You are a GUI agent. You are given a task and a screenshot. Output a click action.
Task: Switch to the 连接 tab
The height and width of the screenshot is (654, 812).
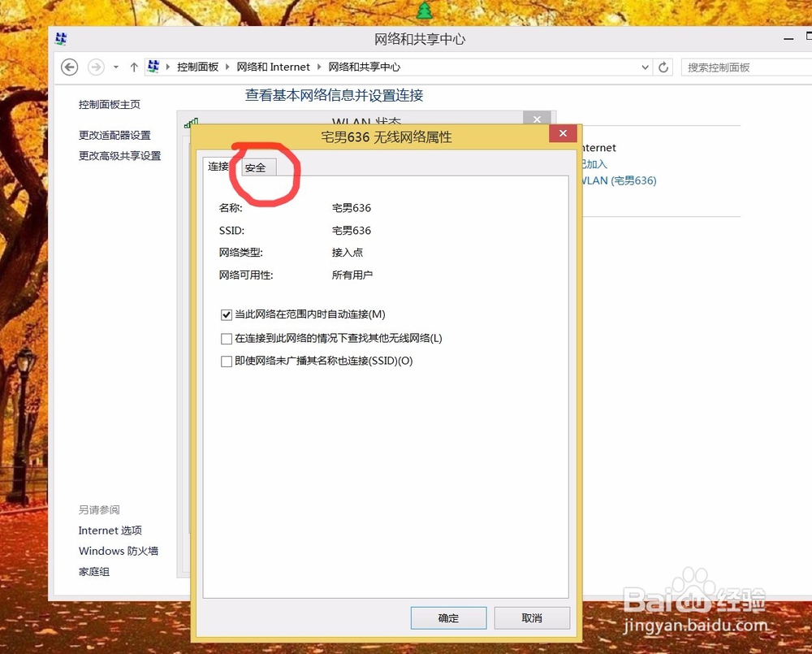217,167
